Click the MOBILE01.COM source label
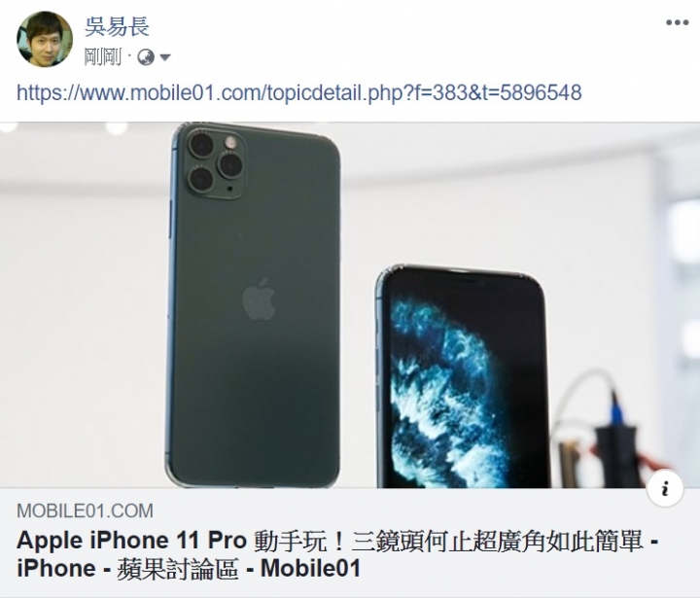This screenshot has height=598, width=700. click(85, 510)
